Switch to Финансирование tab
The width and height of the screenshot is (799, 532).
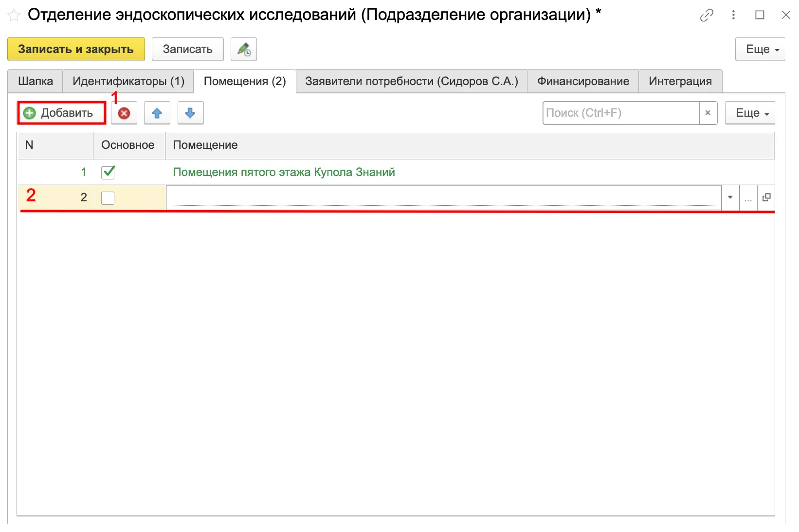pos(583,81)
